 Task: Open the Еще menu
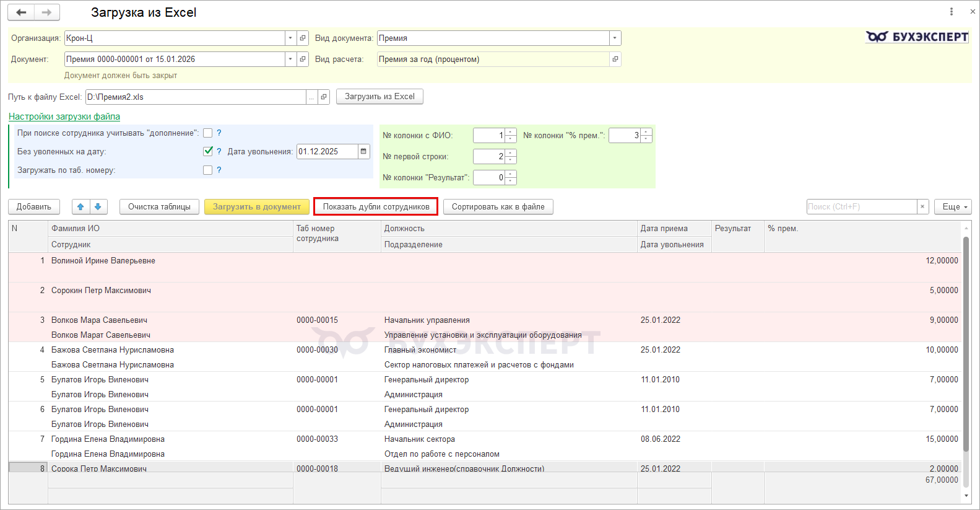pos(953,207)
